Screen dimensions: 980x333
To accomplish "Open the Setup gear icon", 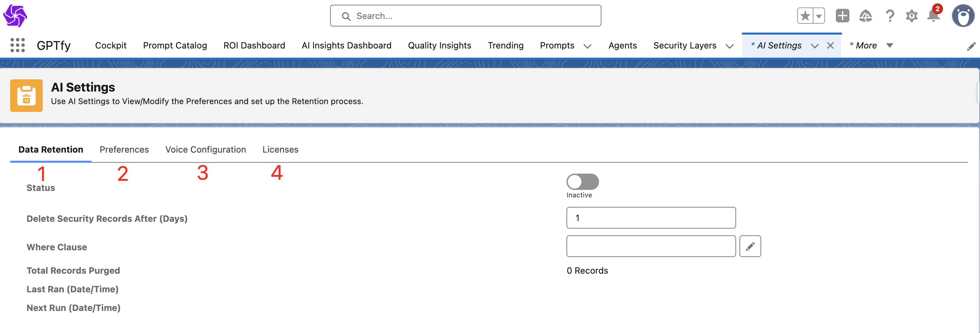I will coord(911,16).
